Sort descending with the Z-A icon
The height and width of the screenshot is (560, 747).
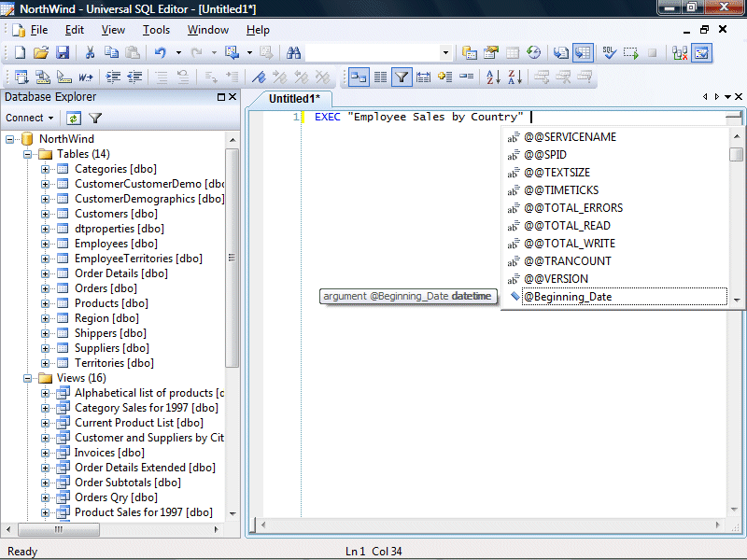tap(515, 77)
